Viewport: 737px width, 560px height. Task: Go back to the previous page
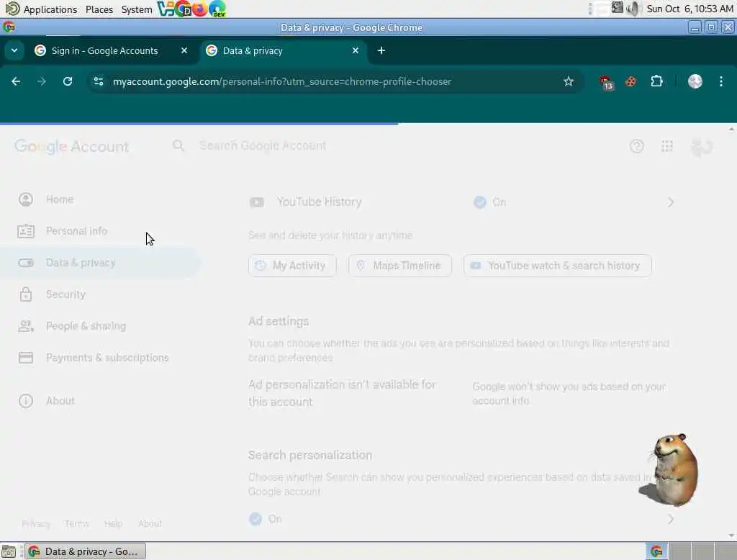point(16,81)
